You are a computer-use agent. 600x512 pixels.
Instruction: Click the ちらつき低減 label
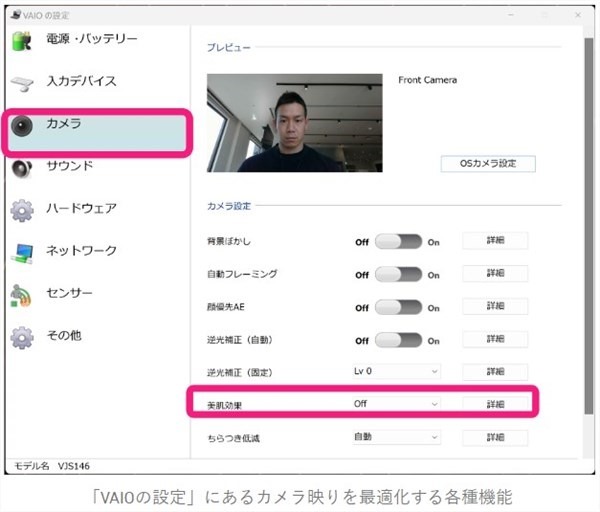pos(233,438)
